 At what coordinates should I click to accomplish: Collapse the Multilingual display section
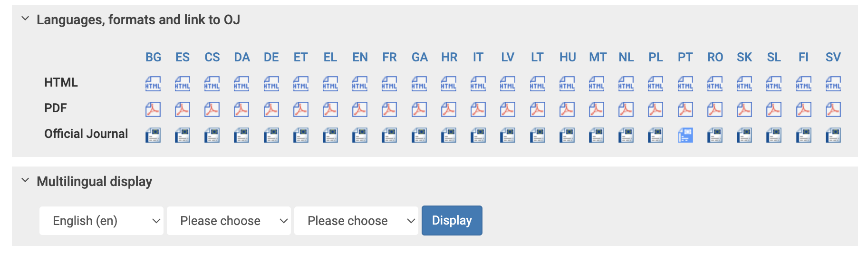tap(25, 181)
